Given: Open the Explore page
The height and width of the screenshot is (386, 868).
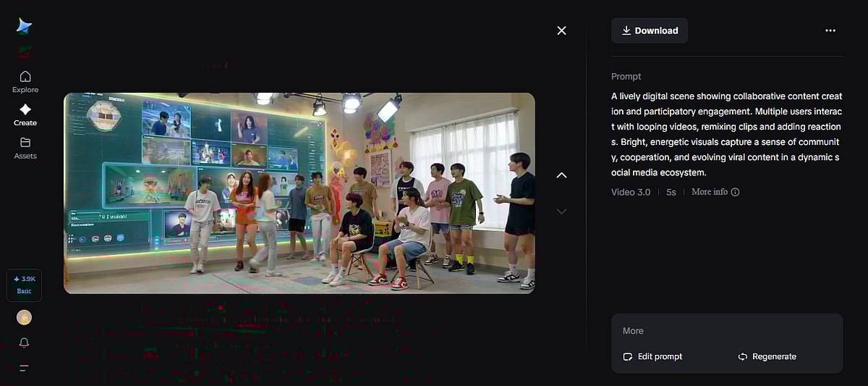Looking at the screenshot, I should [25, 82].
